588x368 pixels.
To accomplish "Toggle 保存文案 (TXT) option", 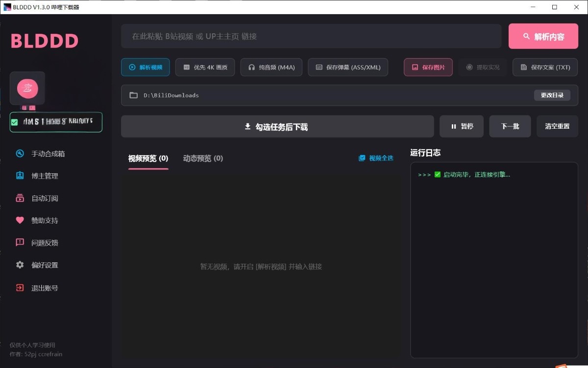I will (x=545, y=68).
